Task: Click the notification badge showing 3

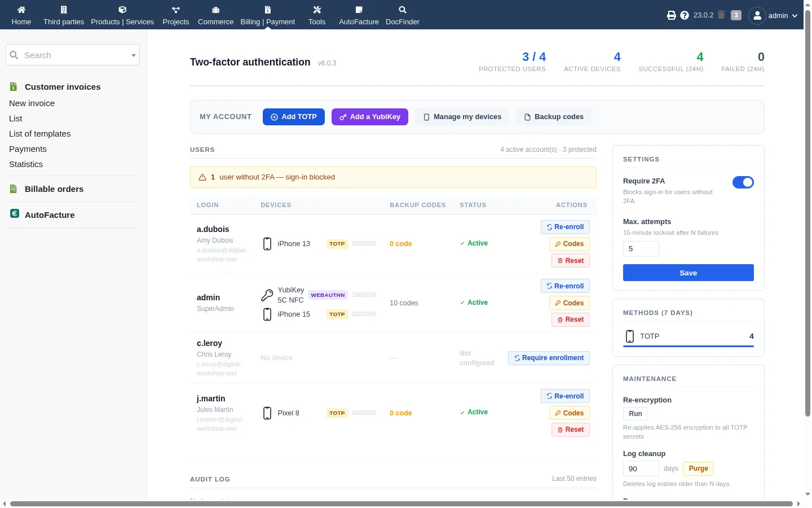Action: pos(736,15)
